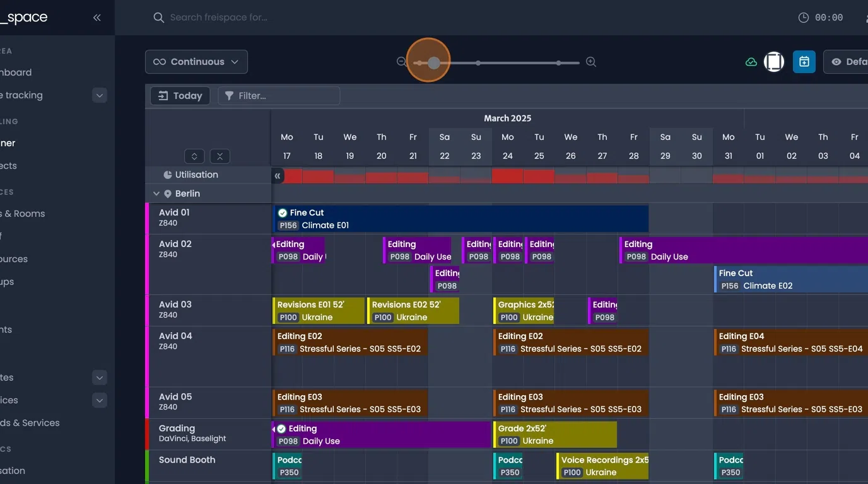Screen dimensions: 868x484
Task: Collapse the sidebar with double chevron
Action: tap(97, 18)
